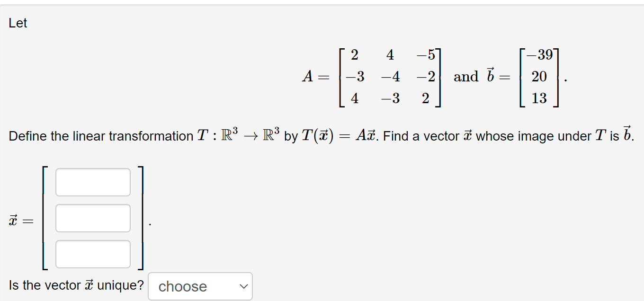644x301 pixels.
Task: Select the middle entry box of vector x
Action: (93, 218)
